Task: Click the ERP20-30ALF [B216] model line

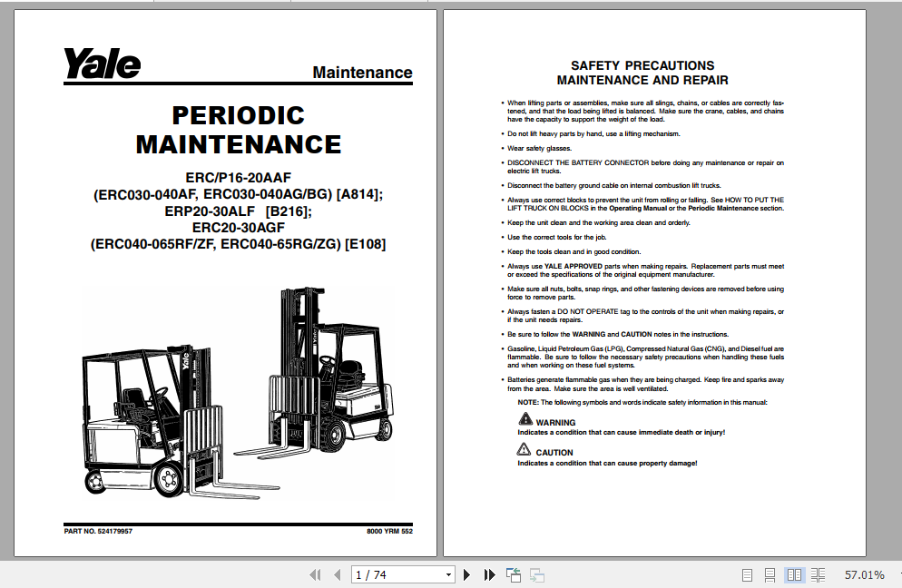Action: 238,211
